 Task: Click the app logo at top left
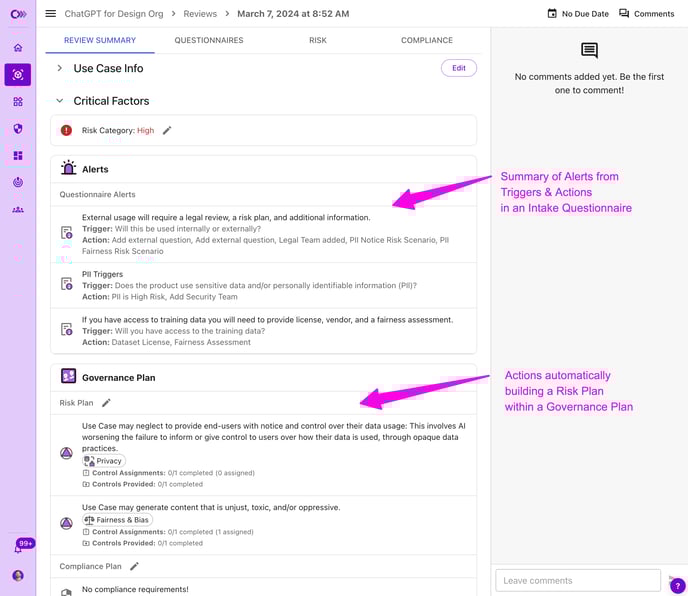pos(18,14)
